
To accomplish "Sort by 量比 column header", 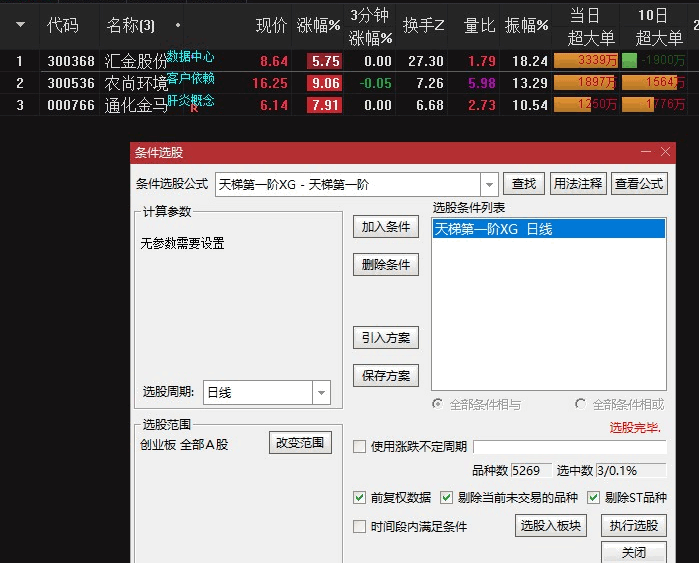I will [479, 25].
